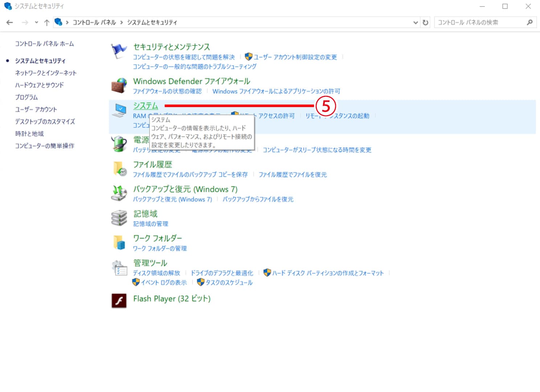Open the セキュリティとメンテナンス heading
Screen dimensions: 540x392
pyautogui.click(x=172, y=47)
